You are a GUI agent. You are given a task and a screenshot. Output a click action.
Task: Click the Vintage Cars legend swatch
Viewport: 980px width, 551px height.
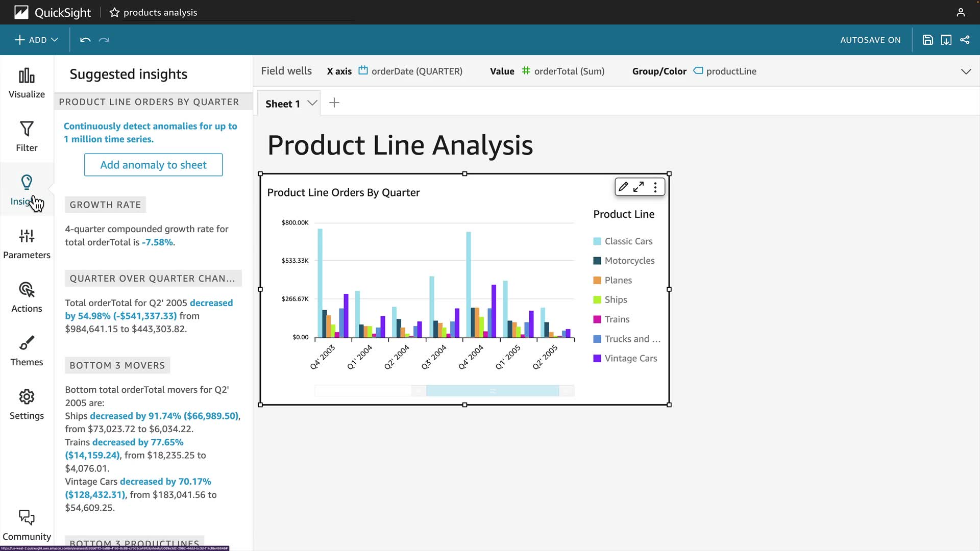[597, 359]
